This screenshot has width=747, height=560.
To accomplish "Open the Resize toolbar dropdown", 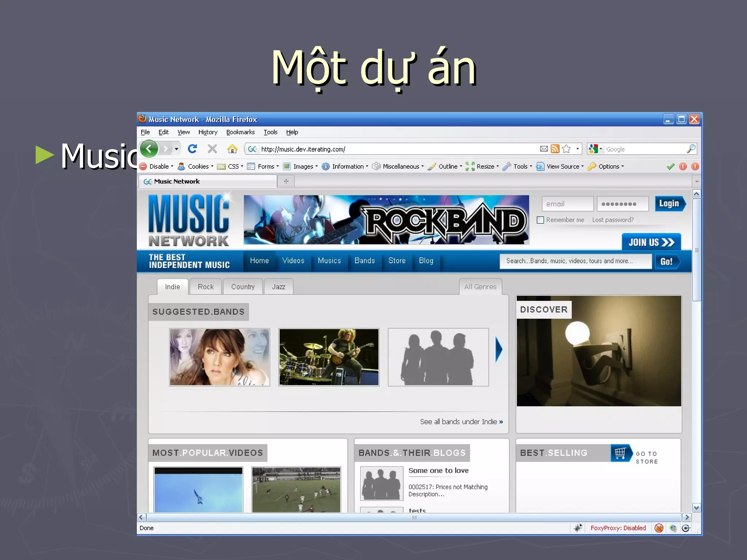I will (x=482, y=167).
